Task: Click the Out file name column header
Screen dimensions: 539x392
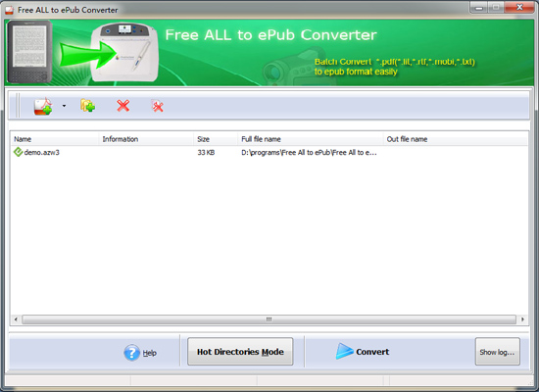Action: click(x=456, y=139)
